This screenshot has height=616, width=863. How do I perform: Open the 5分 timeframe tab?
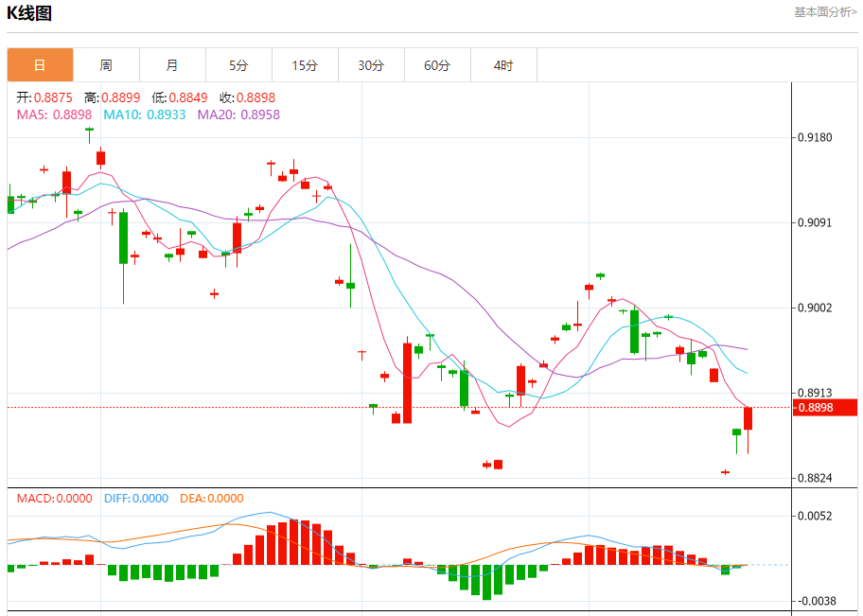point(238,65)
